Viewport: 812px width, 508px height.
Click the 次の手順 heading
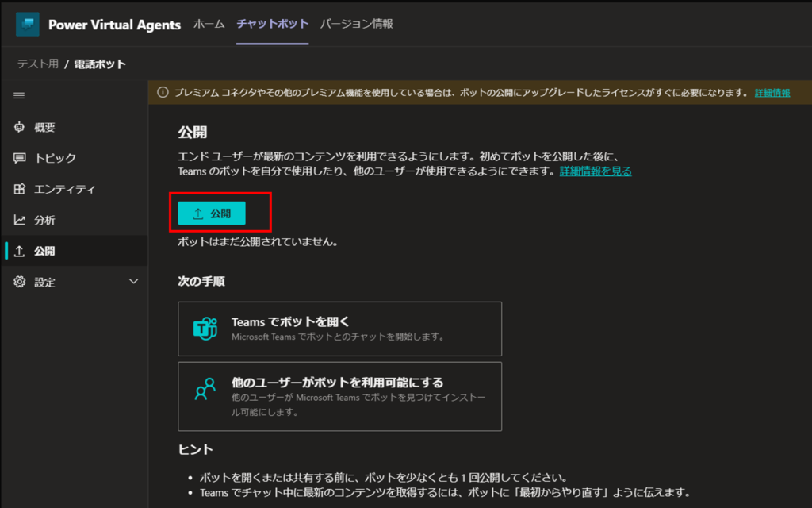201,282
